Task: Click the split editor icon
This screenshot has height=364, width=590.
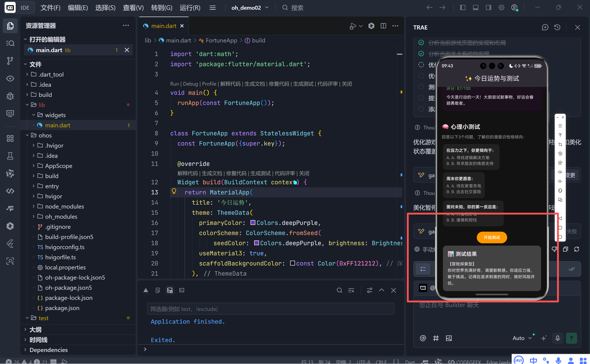Action: click(383, 26)
